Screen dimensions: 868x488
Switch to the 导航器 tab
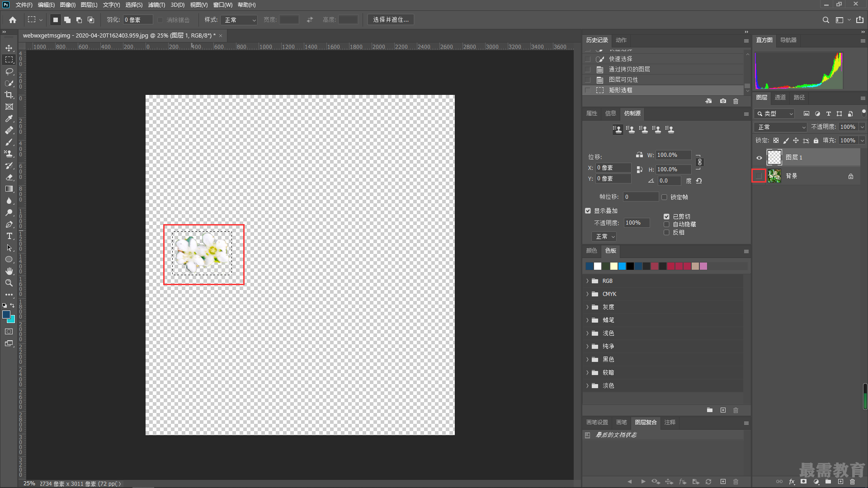point(788,40)
